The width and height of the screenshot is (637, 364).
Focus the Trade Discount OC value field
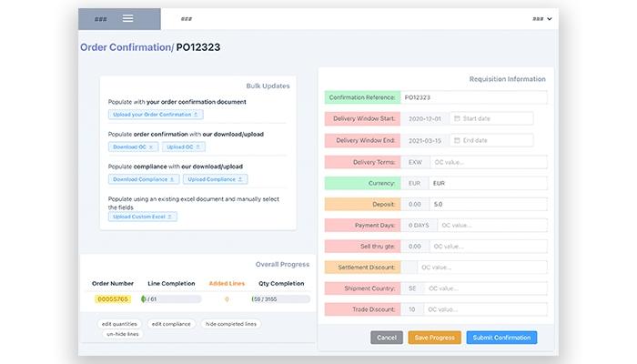[485, 309]
